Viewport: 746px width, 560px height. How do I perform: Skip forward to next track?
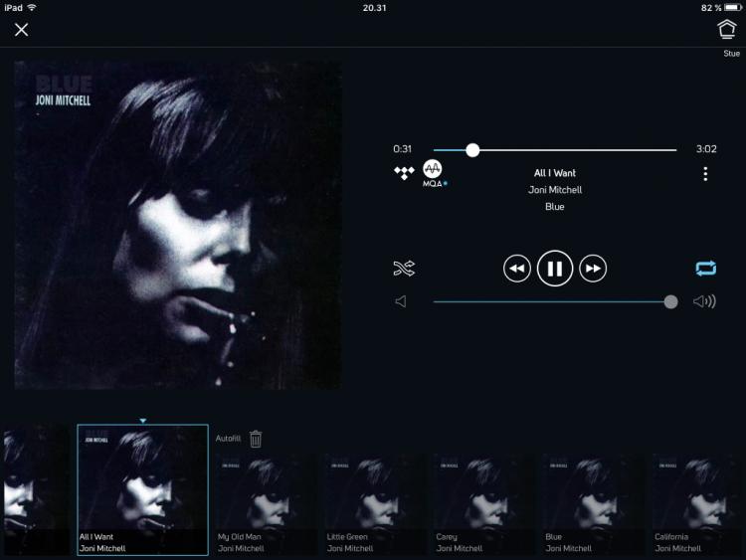pos(593,269)
